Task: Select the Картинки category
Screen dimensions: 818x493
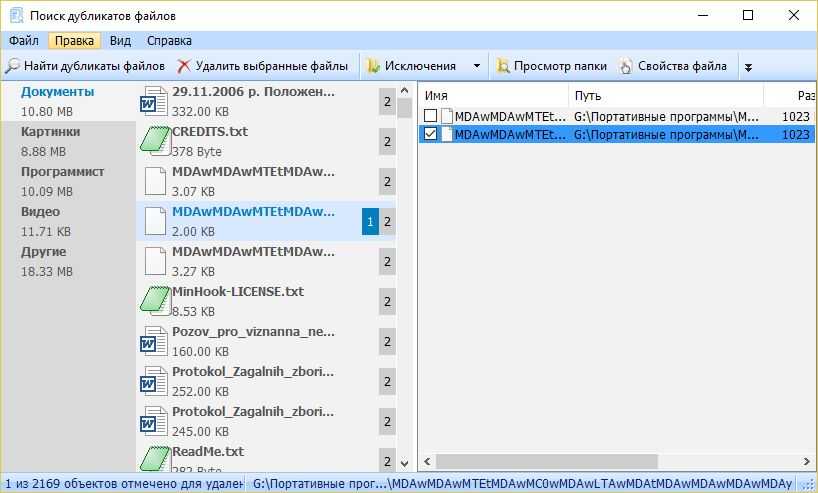Action: 68,141
